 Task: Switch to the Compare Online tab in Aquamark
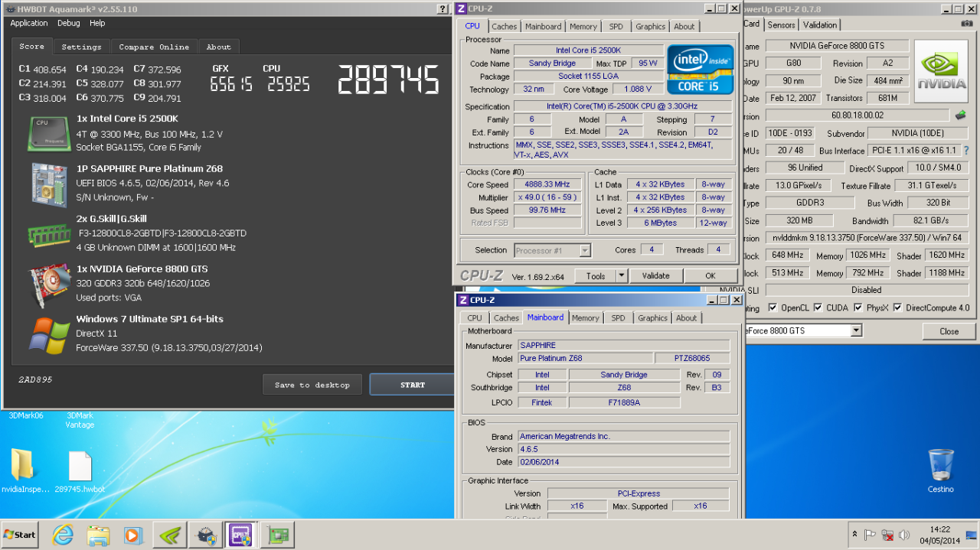155,47
